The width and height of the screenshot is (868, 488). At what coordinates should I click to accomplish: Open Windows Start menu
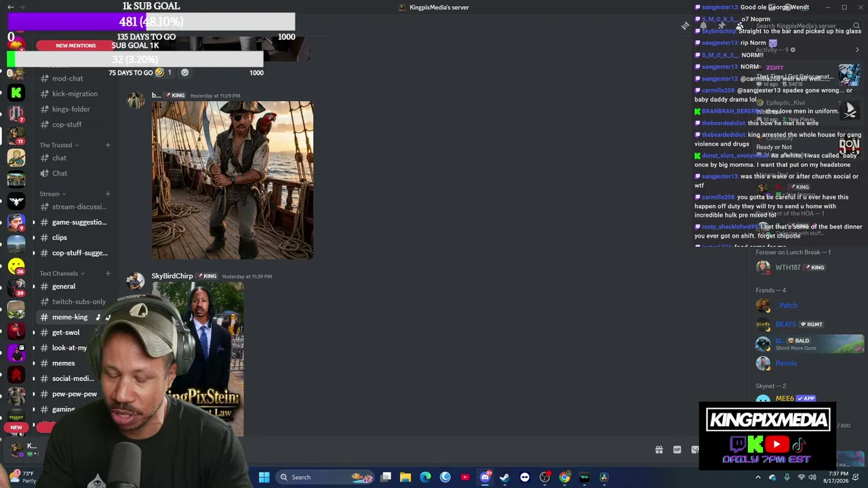(x=264, y=477)
